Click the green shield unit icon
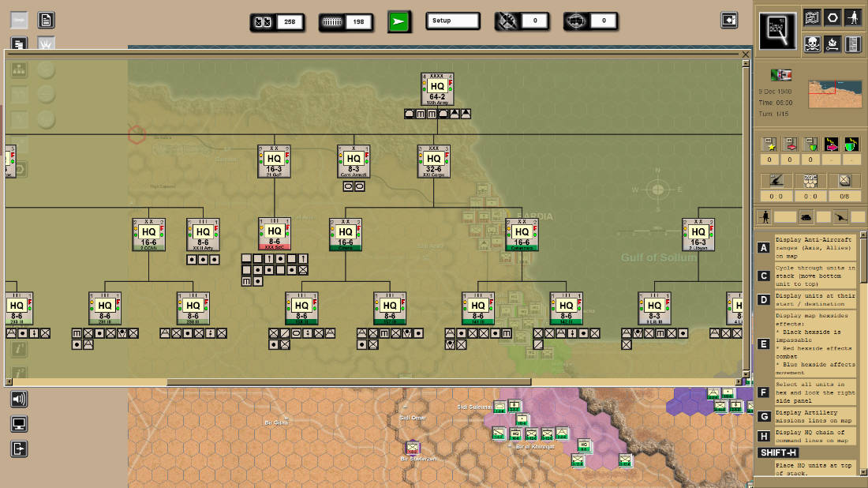Image resolution: width=868 pixels, height=488 pixels. [x=810, y=144]
